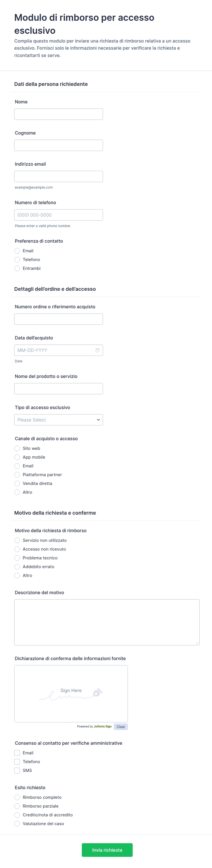
Task: Focus the Descrizione del motivo textarea
Action: (x=107, y=622)
